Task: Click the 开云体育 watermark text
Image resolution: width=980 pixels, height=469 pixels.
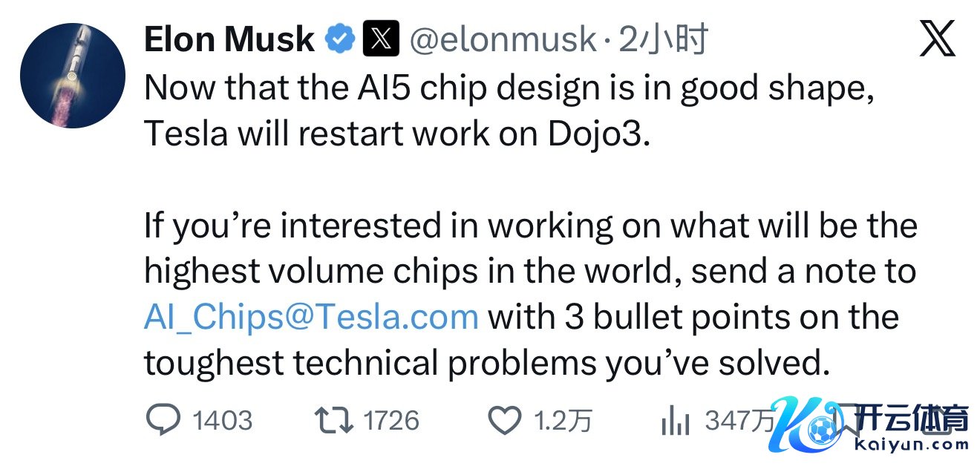Action: pyautogui.click(x=912, y=418)
